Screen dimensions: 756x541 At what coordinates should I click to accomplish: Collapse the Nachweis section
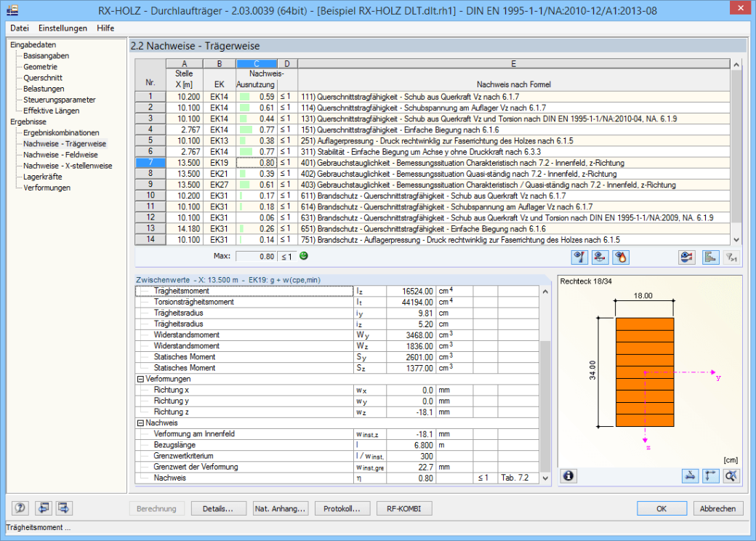141,423
